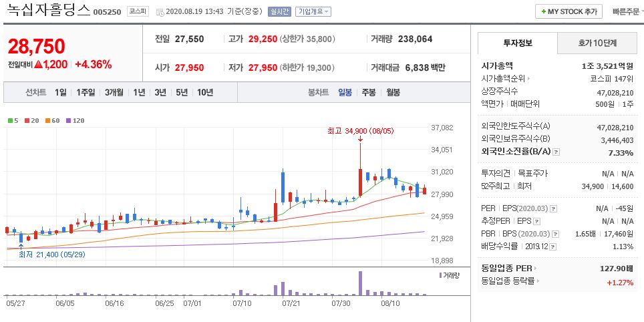Click the purple 120-day moving average legend
The image size is (644, 322).
(x=75, y=121)
